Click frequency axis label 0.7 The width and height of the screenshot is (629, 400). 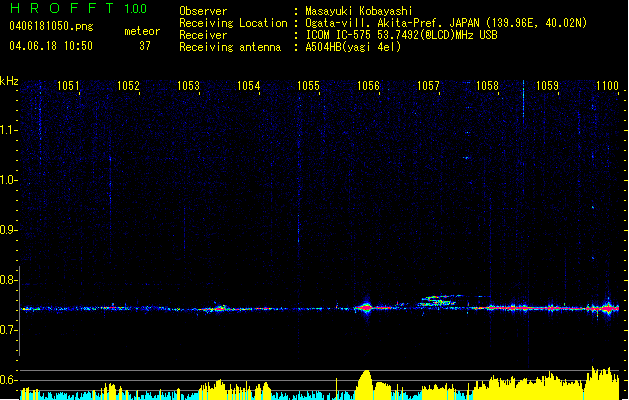8,330
